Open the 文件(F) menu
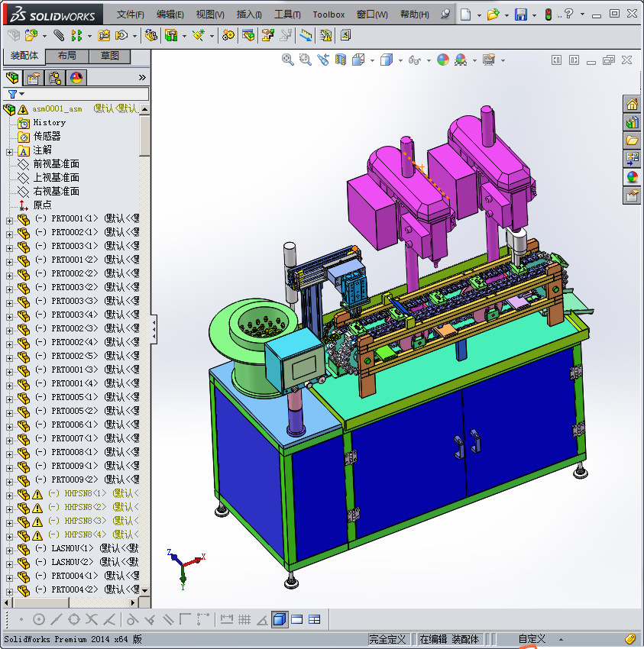Viewport: 644px width, 649px height. (130, 15)
